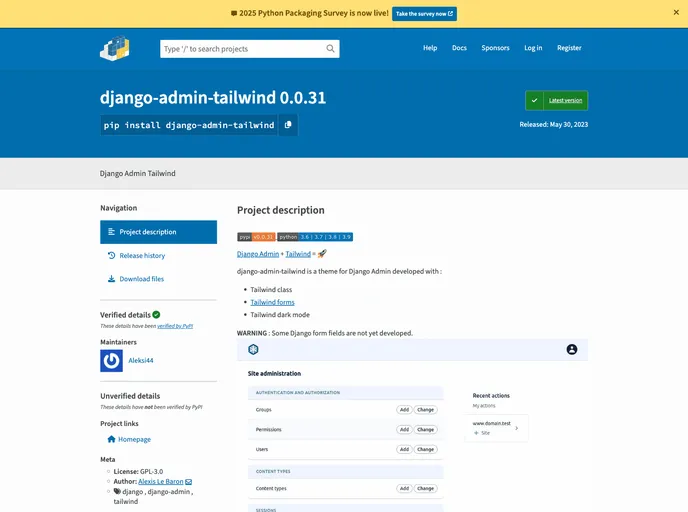Click the 'License: GPL-3.0' text
688x512 pixels.
point(138,472)
